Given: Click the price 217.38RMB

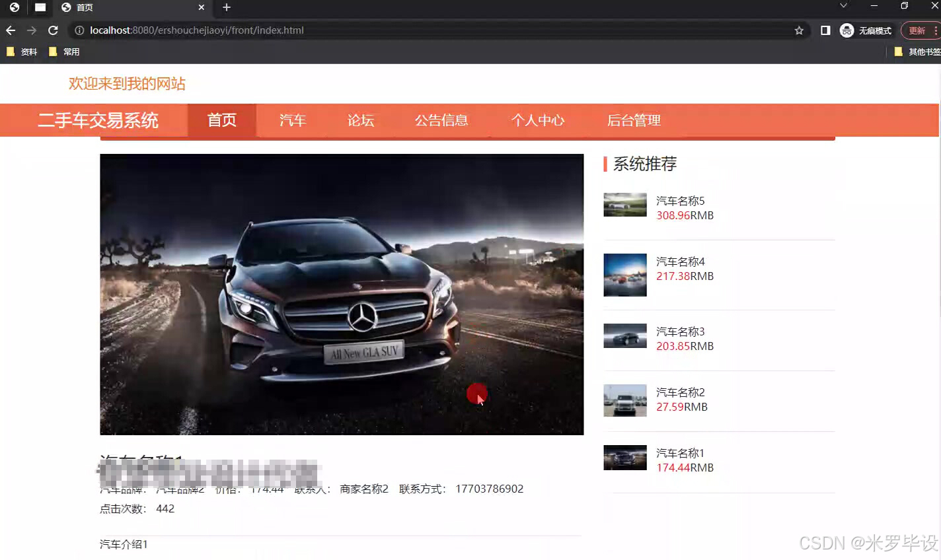Looking at the screenshot, I should coord(685,276).
